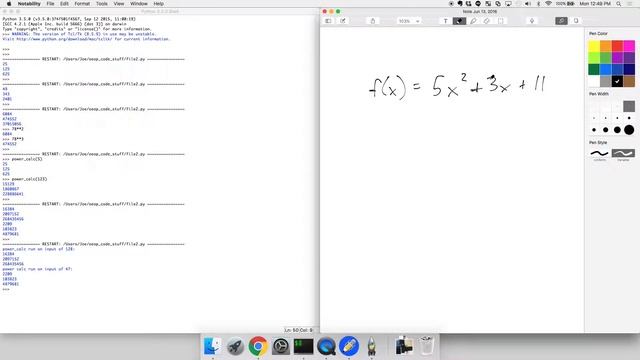Open the Window menu

coord(139,4)
